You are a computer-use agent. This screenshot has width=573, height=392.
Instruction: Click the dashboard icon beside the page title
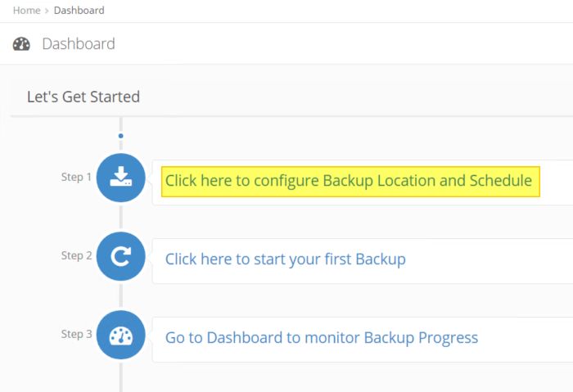point(21,44)
